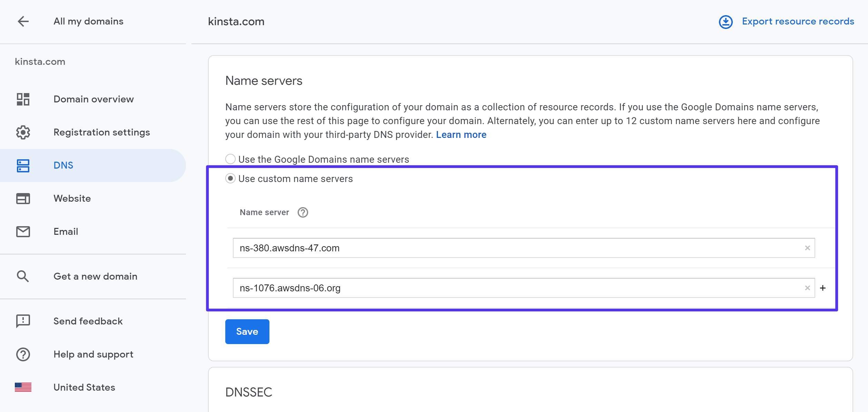Screen dimensions: 868x412
Task: Select Use Google Domains name servers radio button
Action: [x=231, y=159]
